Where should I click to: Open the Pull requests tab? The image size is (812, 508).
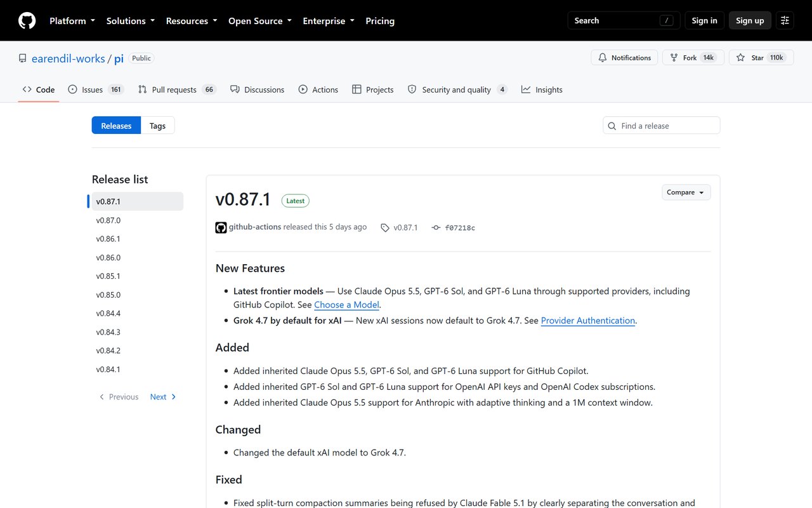click(177, 90)
